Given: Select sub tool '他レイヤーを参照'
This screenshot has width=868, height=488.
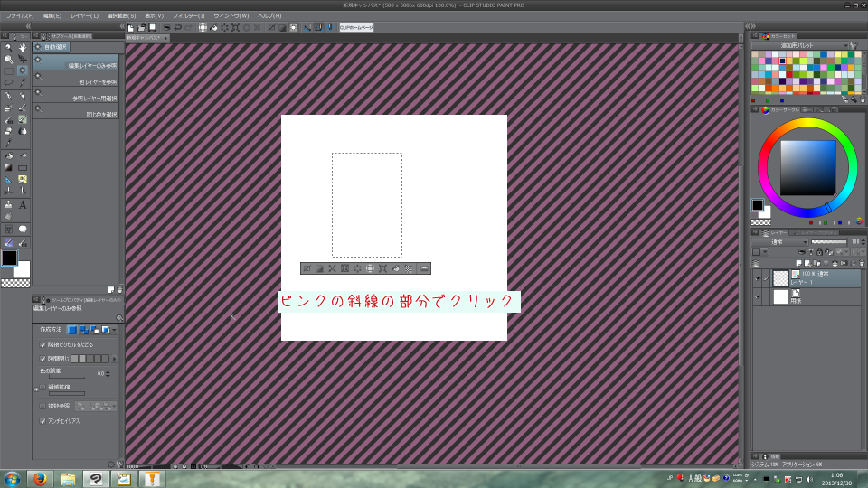Looking at the screenshot, I should (x=76, y=80).
